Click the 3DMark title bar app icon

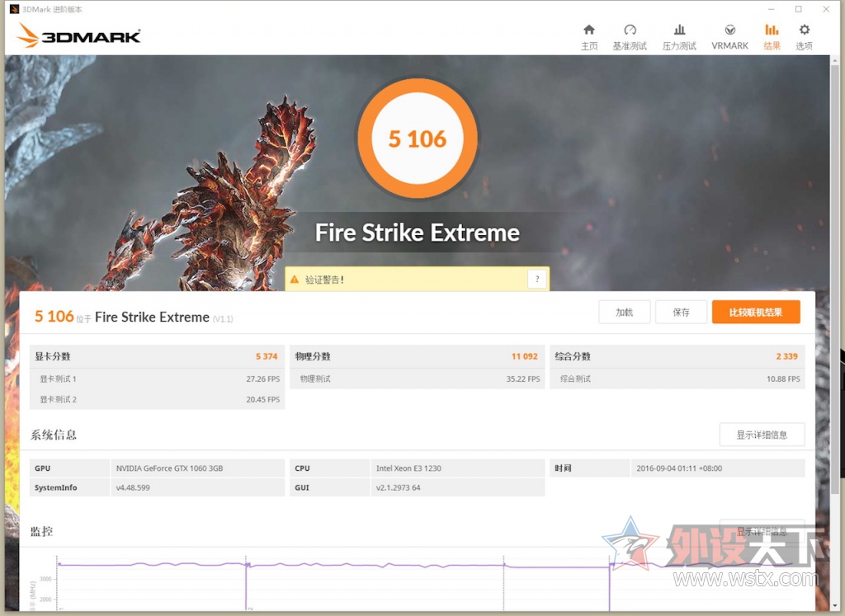point(14,9)
